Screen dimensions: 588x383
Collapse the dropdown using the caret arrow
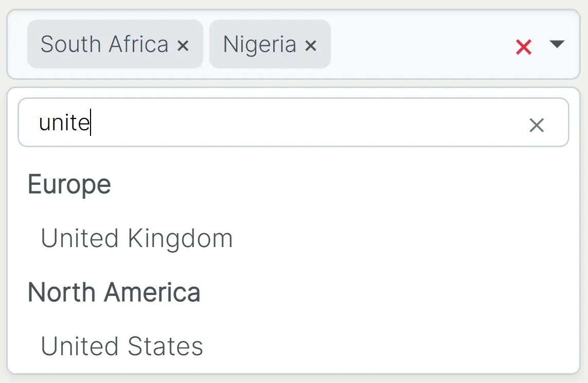[557, 44]
